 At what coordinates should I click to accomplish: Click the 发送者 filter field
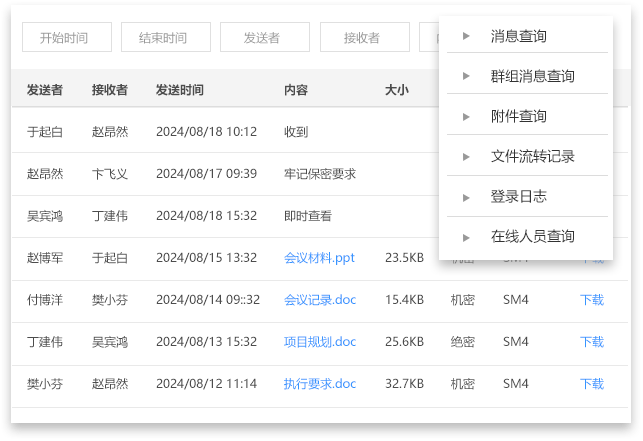click(265, 38)
